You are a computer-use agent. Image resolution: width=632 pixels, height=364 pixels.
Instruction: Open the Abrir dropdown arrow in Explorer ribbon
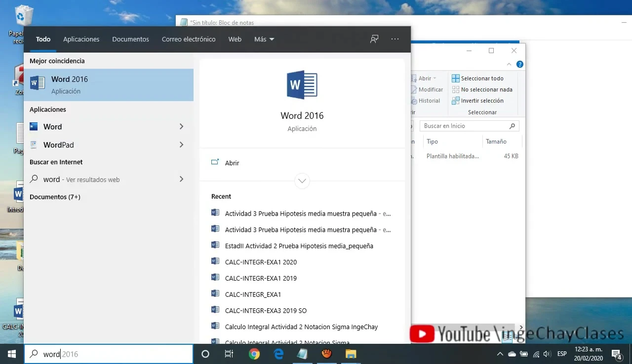tap(434, 78)
